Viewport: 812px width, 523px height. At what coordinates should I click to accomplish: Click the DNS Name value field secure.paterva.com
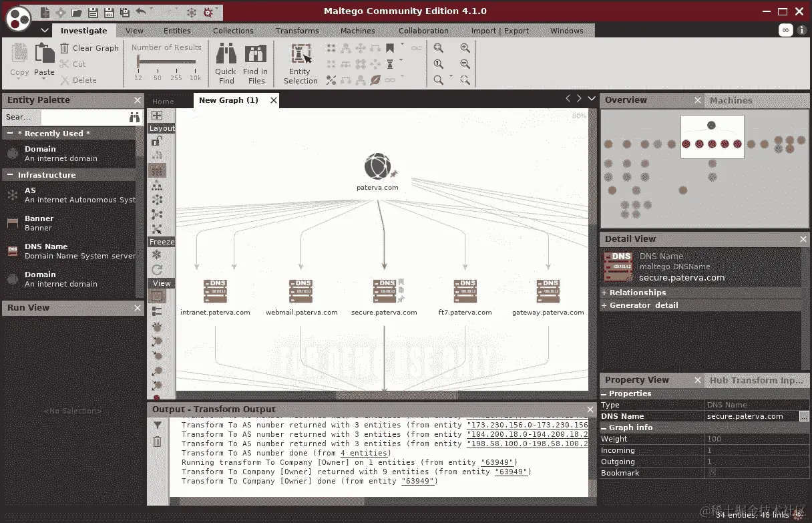pos(751,416)
